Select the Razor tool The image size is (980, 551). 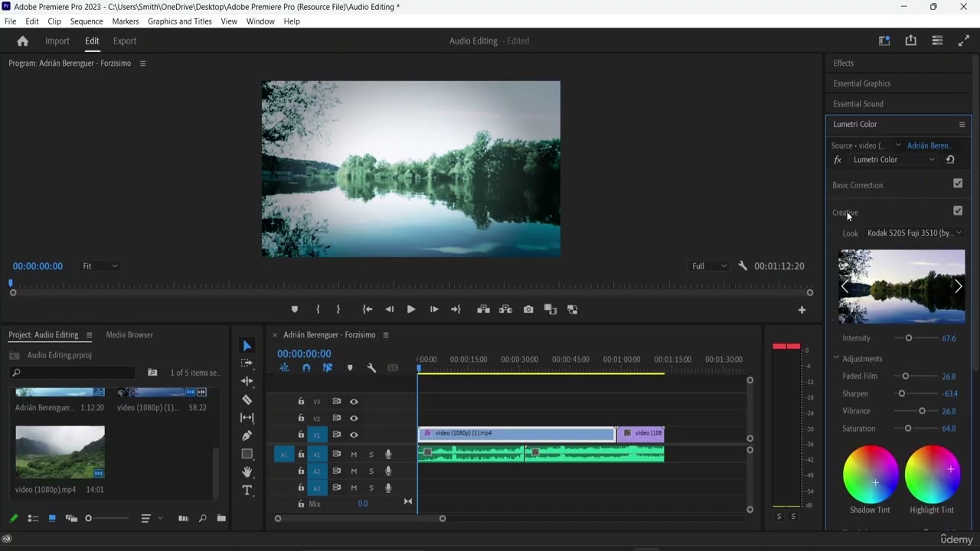[247, 399]
